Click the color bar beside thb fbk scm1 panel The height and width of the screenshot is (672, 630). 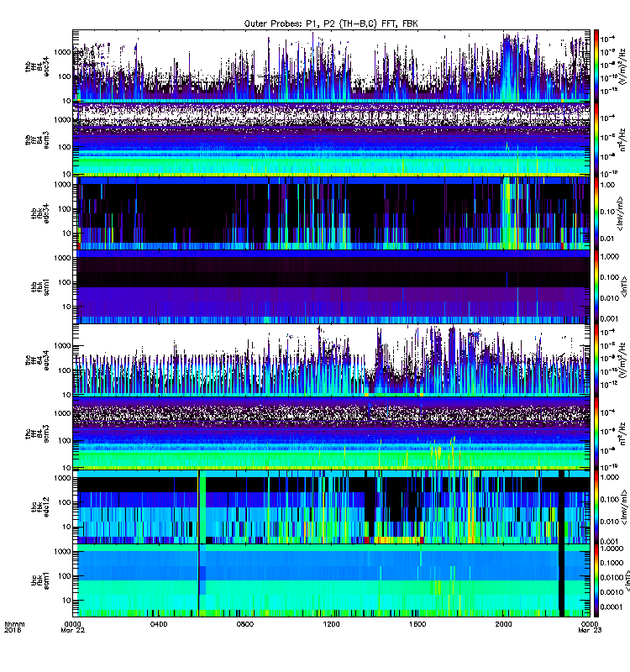click(x=596, y=286)
